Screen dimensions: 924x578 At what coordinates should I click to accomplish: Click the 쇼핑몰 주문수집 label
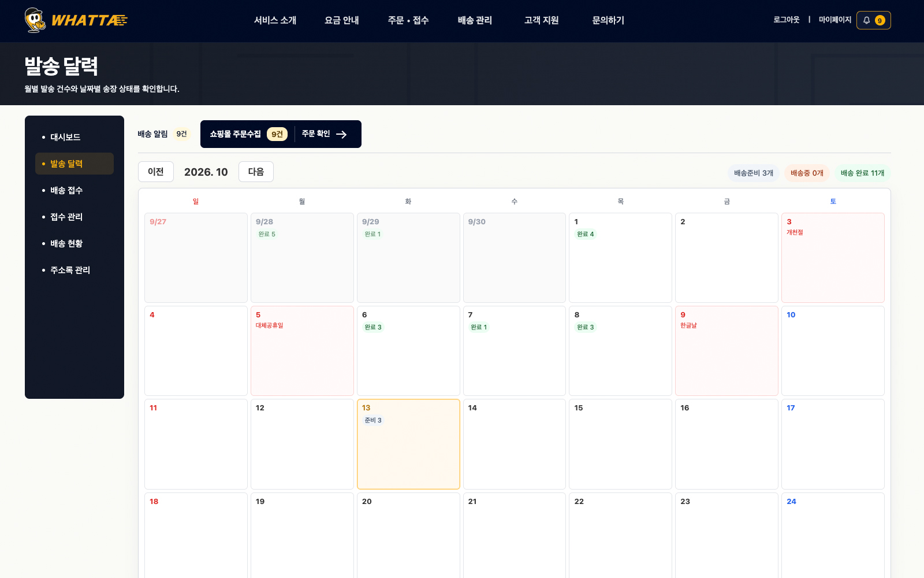[235, 134]
